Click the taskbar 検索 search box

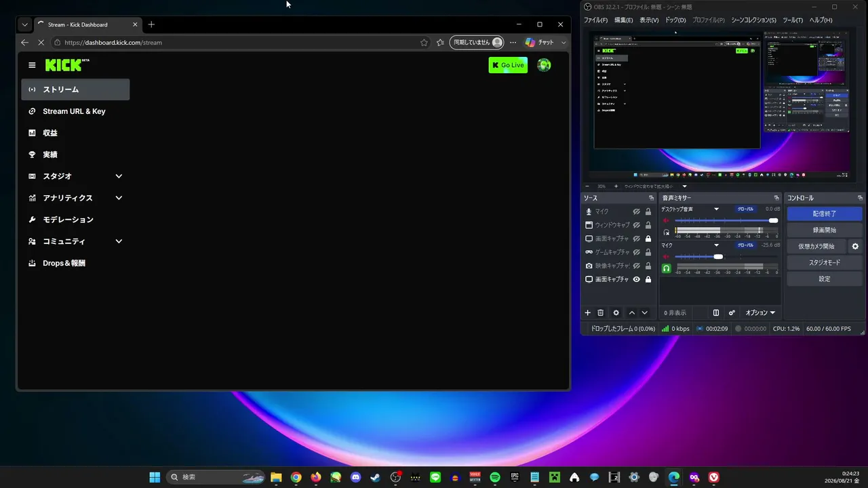point(216,477)
